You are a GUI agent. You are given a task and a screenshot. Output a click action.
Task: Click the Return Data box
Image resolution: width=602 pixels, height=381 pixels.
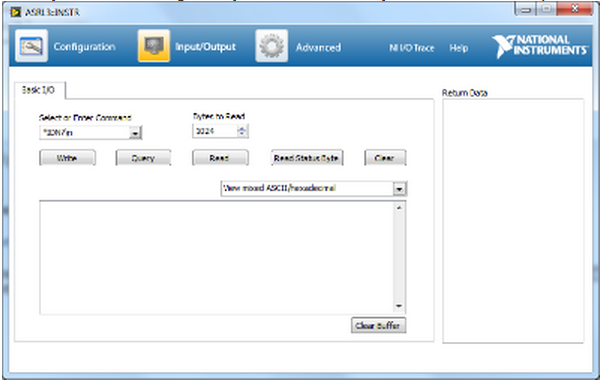point(513,220)
